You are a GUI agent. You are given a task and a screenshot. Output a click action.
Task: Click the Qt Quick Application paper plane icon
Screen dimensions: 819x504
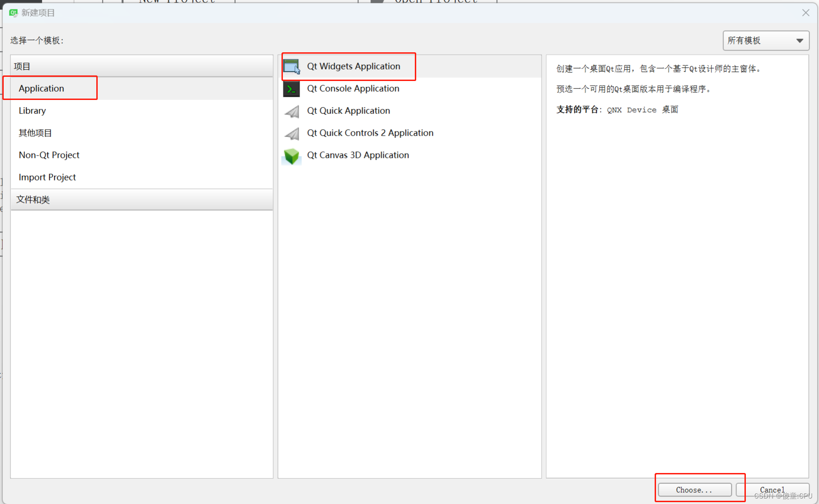pos(292,111)
